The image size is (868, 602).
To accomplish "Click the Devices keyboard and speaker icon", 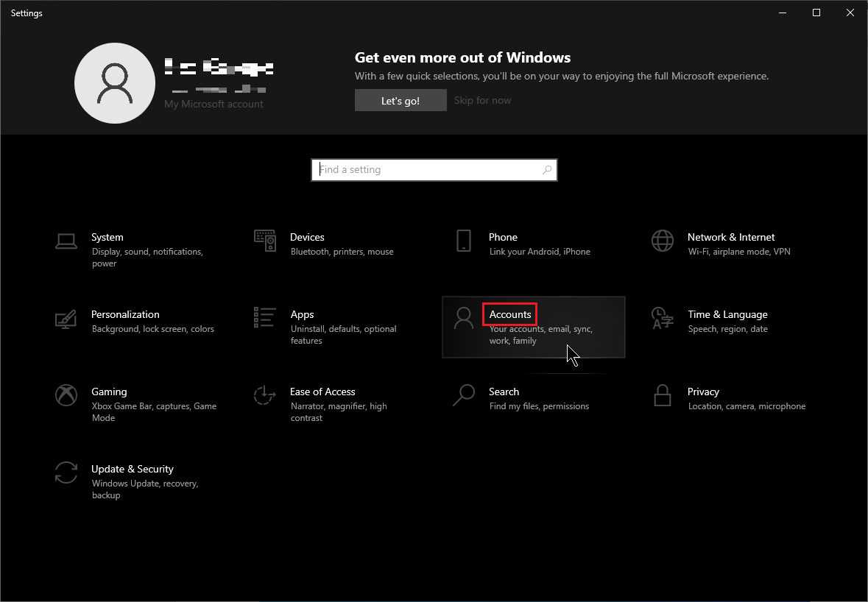I will (x=265, y=241).
